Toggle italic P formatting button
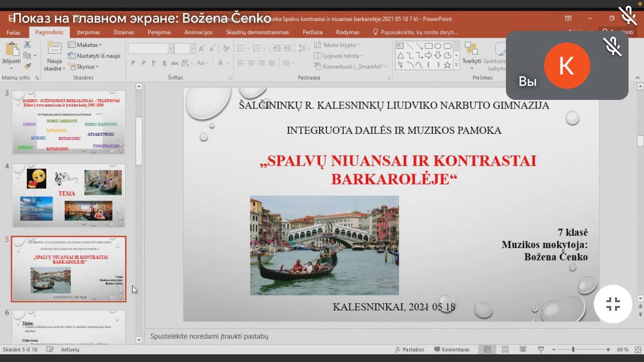Screen dimensions: 644x362 point(144,63)
